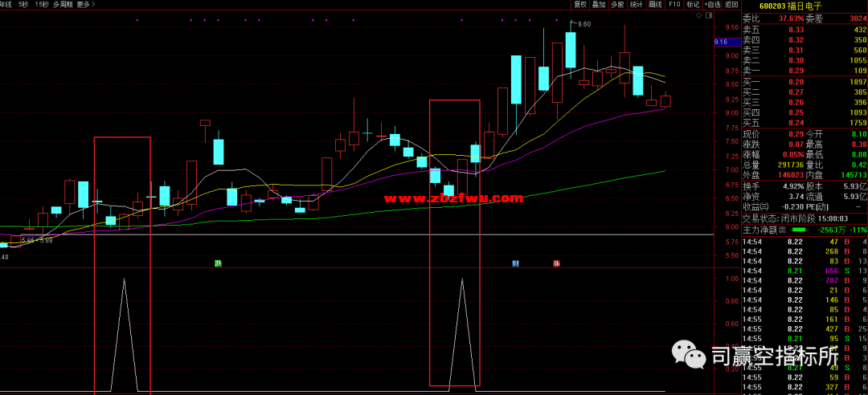The height and width of the screenshot is (395, 868).
Task: Click the 最高 8.38 value
Action: pyautogui.click(x=859, y=145)
